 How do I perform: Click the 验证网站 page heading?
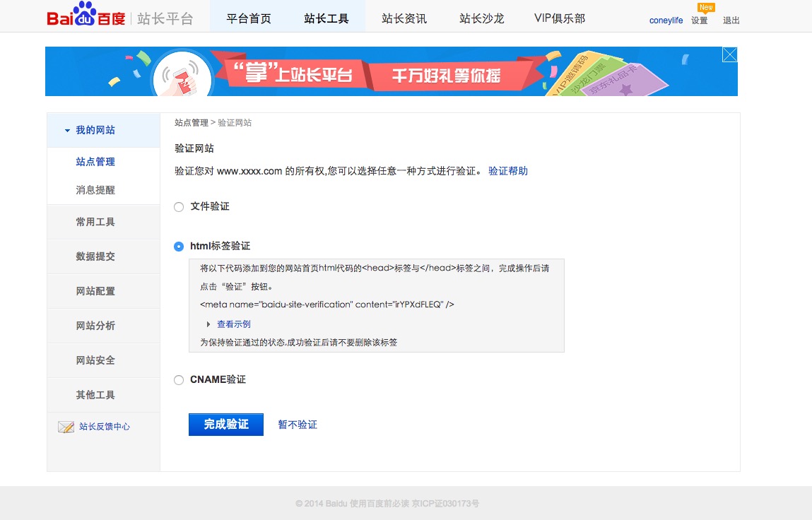194,148
